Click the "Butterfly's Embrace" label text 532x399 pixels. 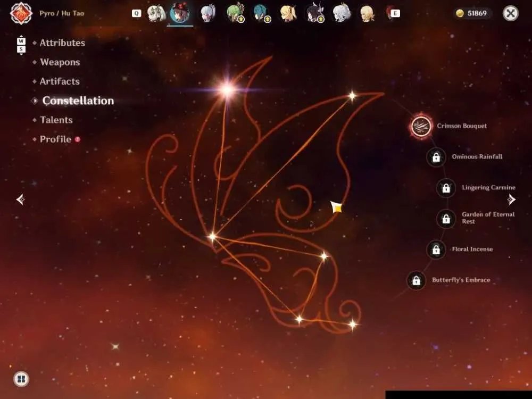pyautogui.click(x=461, y=280)
